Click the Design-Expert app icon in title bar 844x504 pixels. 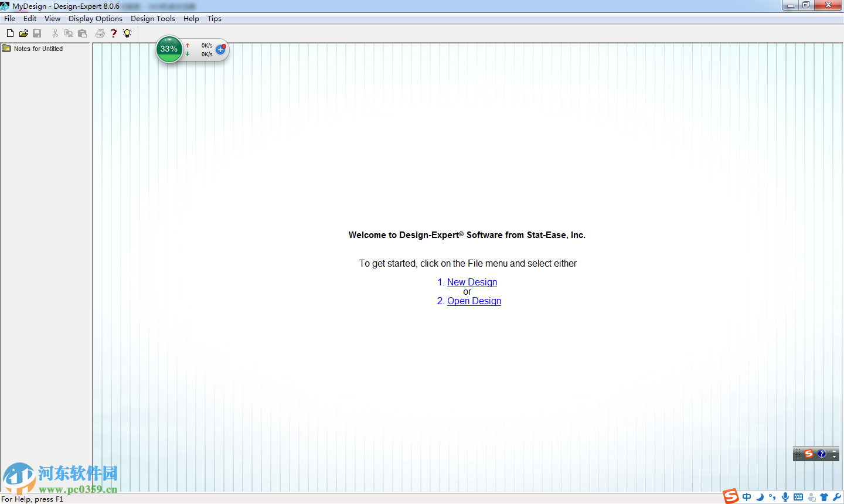point(5,6)
